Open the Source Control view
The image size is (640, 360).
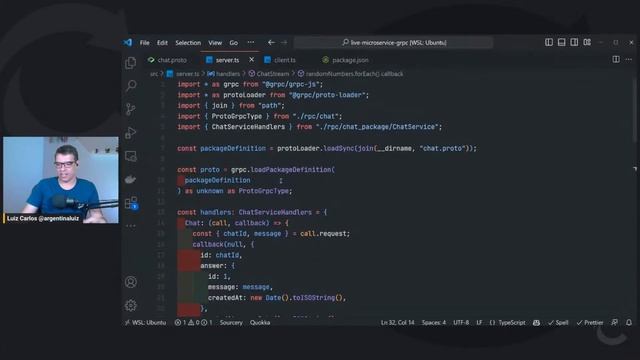pos(131,109)
